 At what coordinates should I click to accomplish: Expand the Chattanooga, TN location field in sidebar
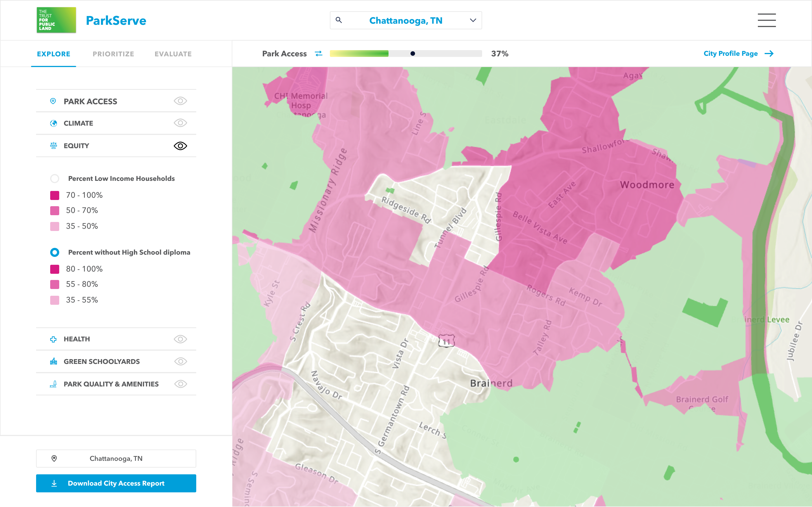[x=116, y=458]
